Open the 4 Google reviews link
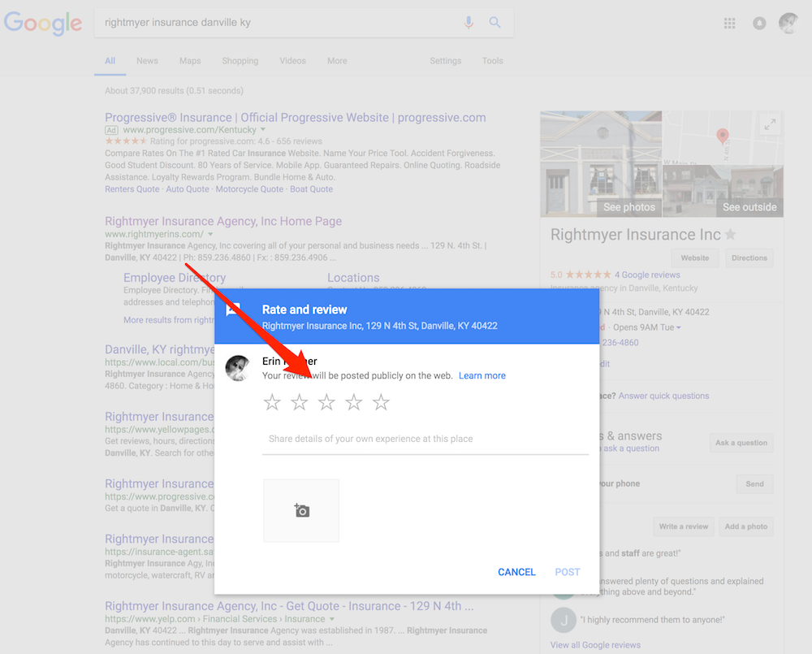 (647, 275)
